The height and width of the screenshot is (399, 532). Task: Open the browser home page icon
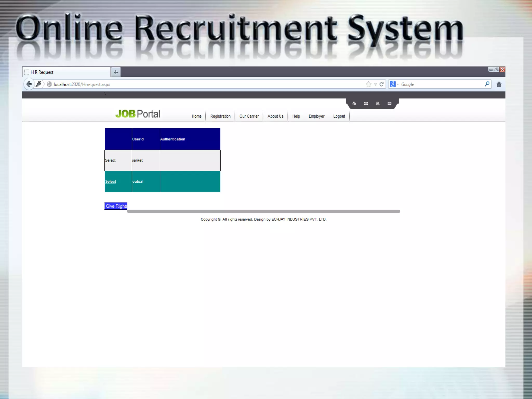499,84
